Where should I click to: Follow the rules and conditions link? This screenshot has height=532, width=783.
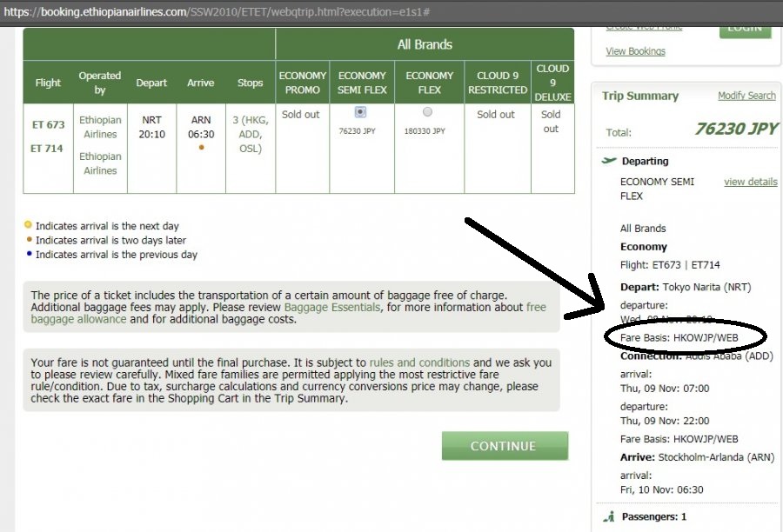[x=419, y=362]
